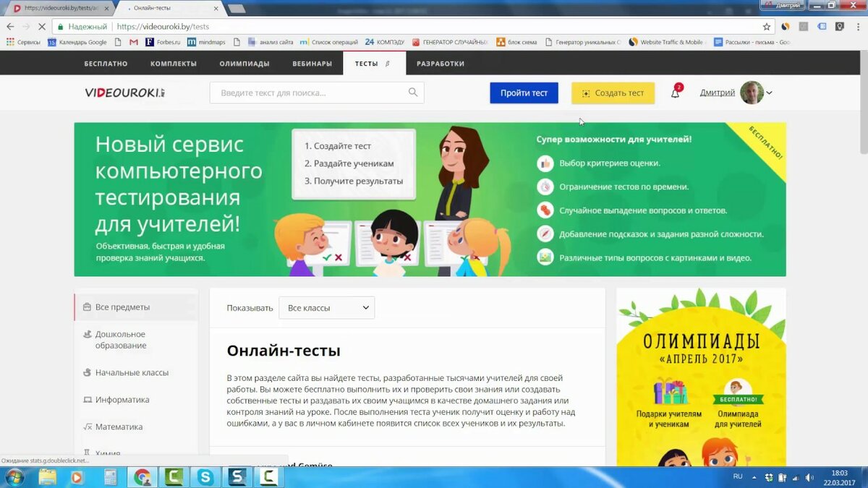Image resolution: width=868 pixels, height=488 pixels.
Task: Click the Олимпиады Апрель 2017 banner
Action: 701,377
